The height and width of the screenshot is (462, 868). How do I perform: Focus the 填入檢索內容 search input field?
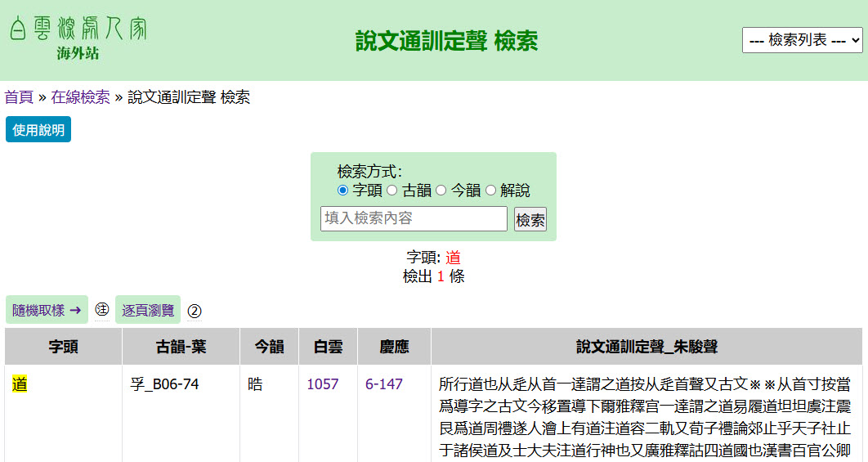(414, 219)
